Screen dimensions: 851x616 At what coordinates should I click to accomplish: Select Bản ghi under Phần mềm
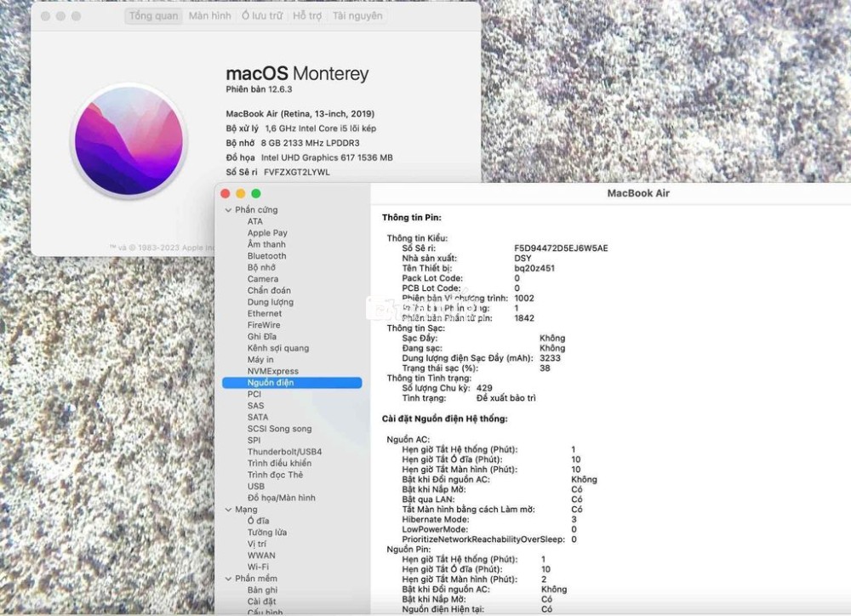(x=262, y=590)
